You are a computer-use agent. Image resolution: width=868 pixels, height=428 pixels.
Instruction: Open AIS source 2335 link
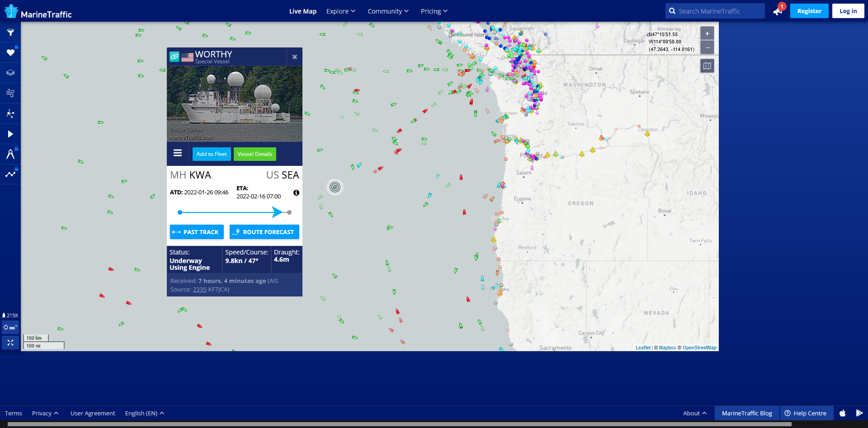point(199,290)
